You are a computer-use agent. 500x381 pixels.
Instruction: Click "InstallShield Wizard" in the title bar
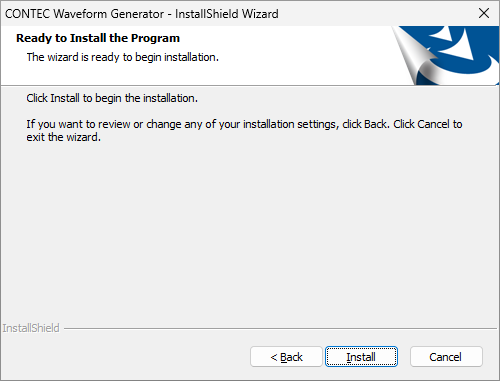pyautogui.click(x=227, y=14)
